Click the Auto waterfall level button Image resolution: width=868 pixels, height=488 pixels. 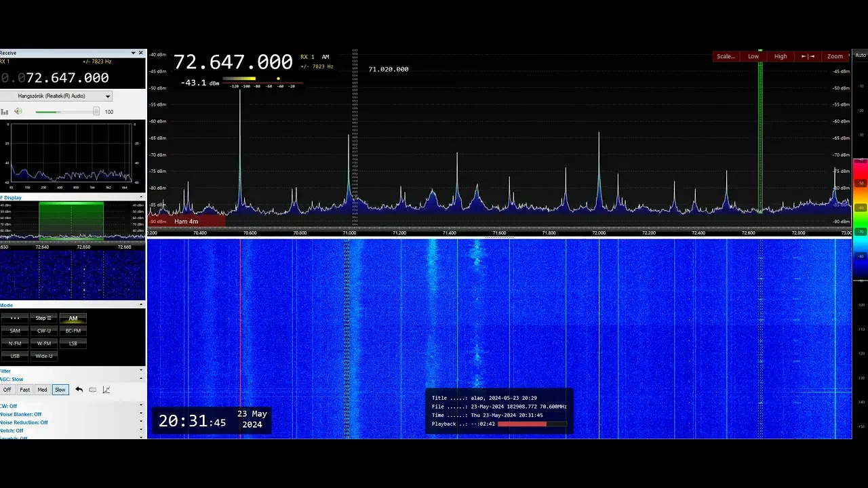pos(861,55)
